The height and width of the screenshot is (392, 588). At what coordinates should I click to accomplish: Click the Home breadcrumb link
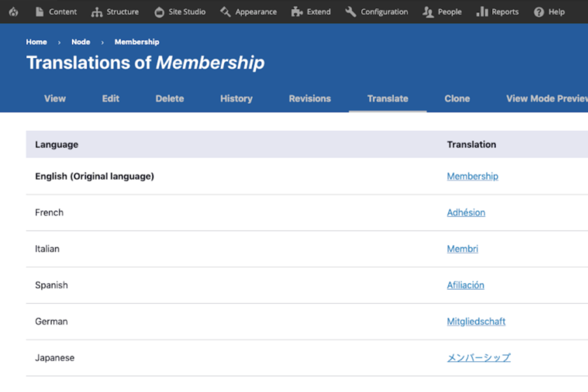click(37, 42)
